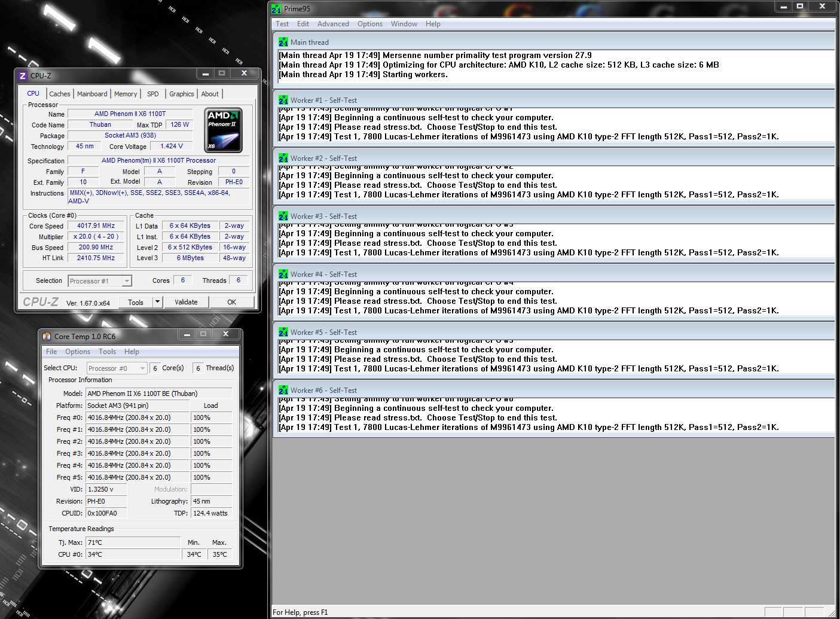840x619 pixels.
Task: Click the Package value Socket AM3 (938)
Action: pyautogui.click(x=130, y=136)
